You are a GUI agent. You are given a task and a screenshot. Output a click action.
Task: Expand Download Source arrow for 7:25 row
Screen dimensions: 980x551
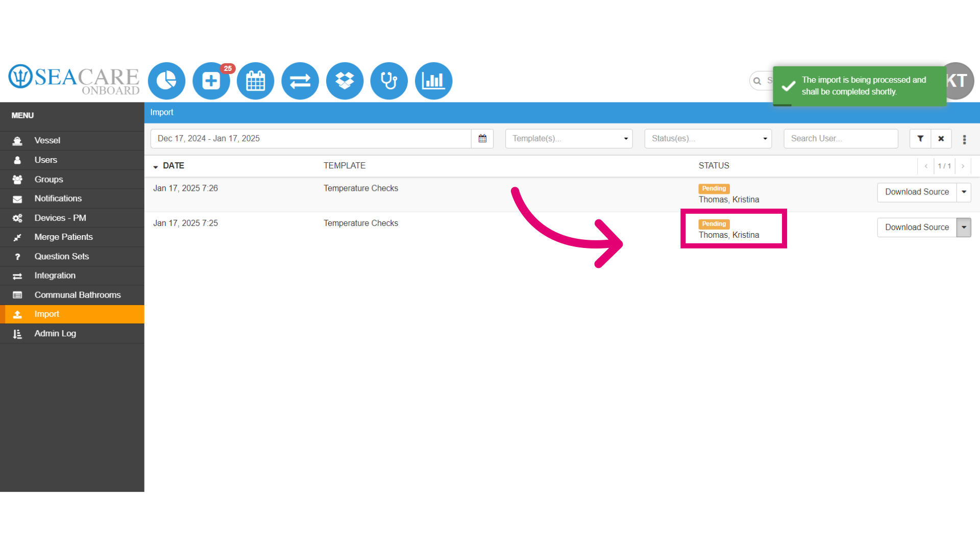pos(964,228)
